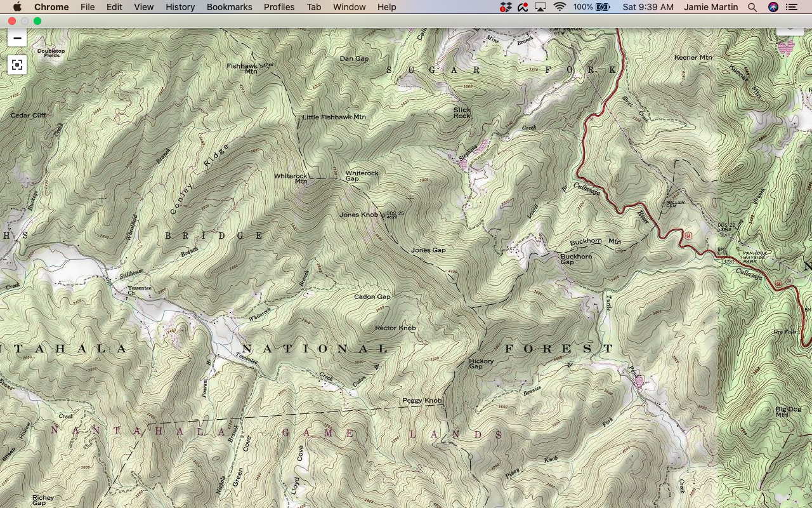The width and height of the screenshot is (812, 508).
Task: Click the Whiterock Mtn label
Action: click(x=291, y=178)
